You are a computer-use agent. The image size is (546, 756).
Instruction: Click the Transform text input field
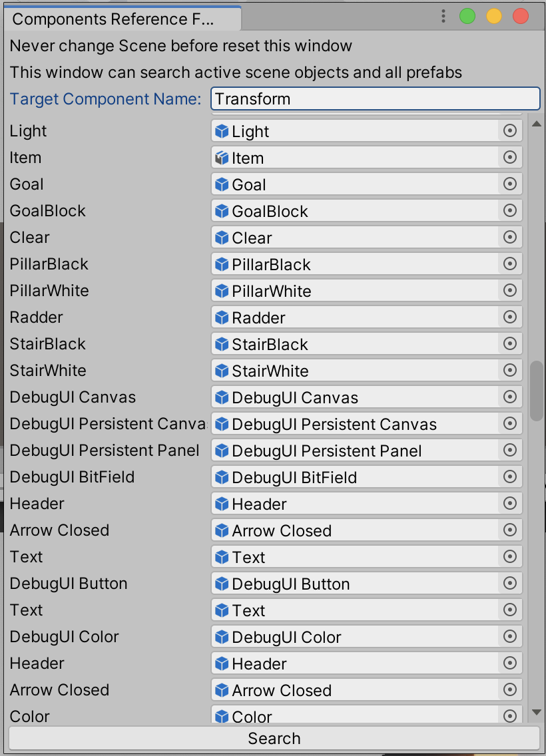tap(376, 99)
